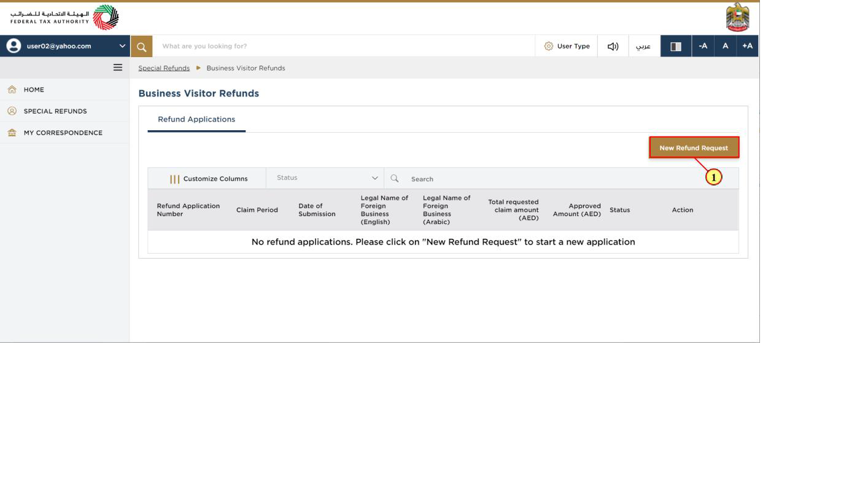Toggle the contrast mode icon
868x492 pixels.
point(676,46)
